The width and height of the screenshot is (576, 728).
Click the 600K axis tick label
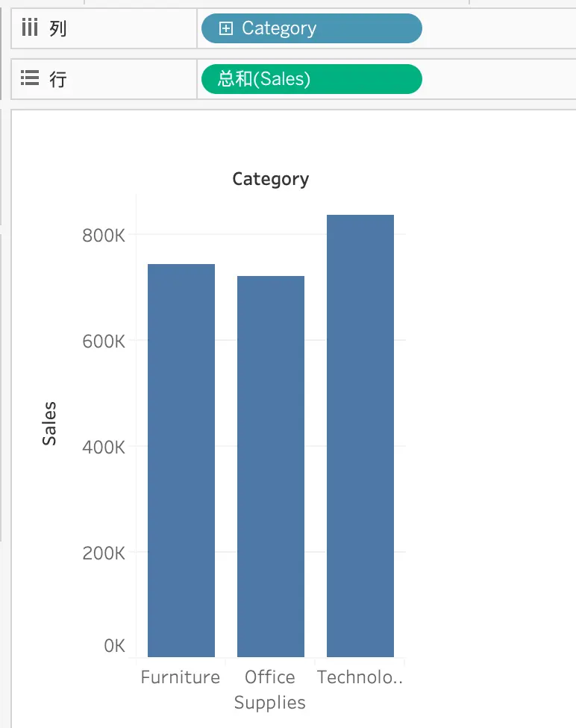[104, 342]
